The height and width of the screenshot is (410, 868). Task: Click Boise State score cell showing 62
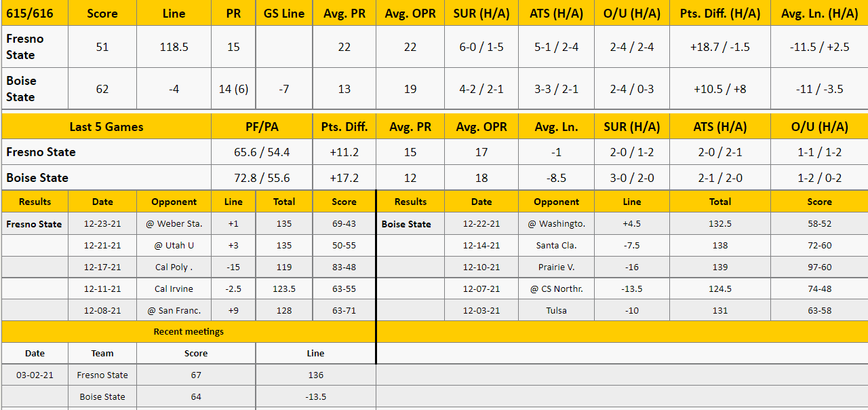pyautogui.click(x=102, y=89)
